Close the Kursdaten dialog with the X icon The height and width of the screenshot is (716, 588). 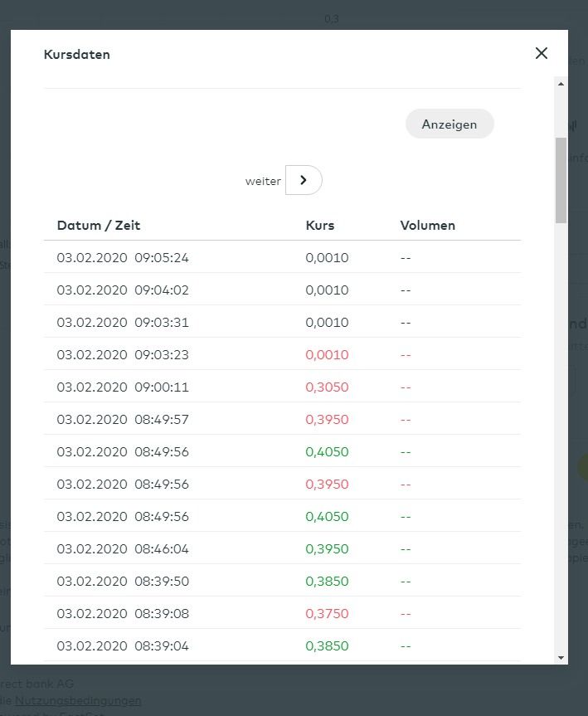(542, 53)
